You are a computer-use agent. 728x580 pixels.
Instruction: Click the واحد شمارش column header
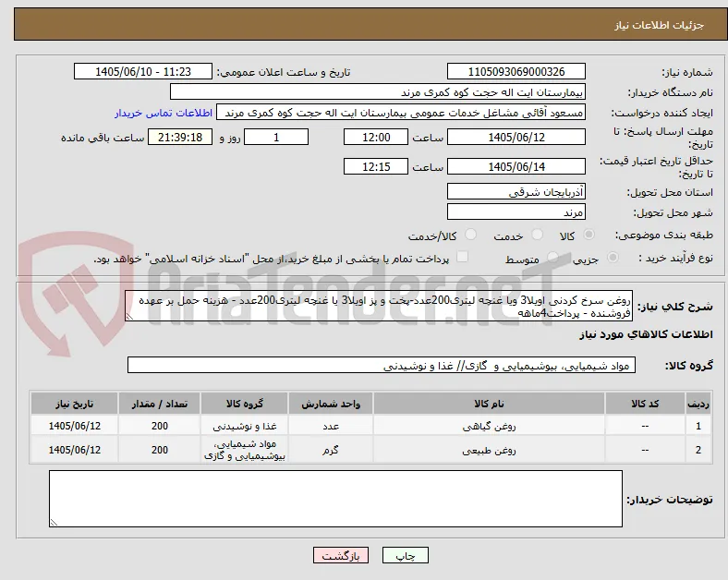pyautogui.click(x=331, y=404)
